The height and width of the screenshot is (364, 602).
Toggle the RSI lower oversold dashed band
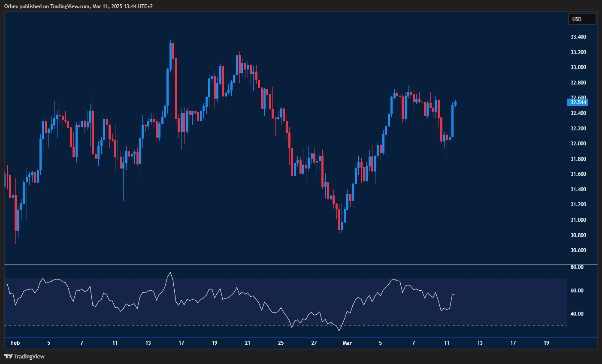coord(283,325)
